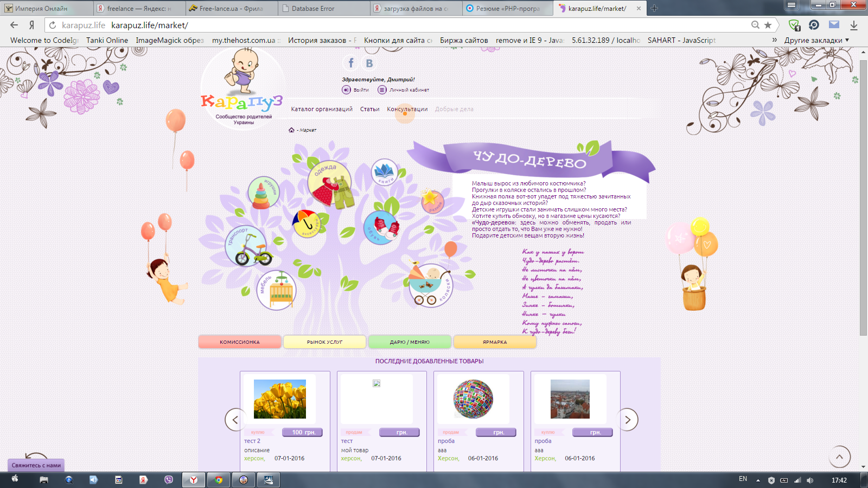Image resolution: width=868 pixels, height=488 pixels.
Task: Open the Viber taskbar icon
Action: 169,480
